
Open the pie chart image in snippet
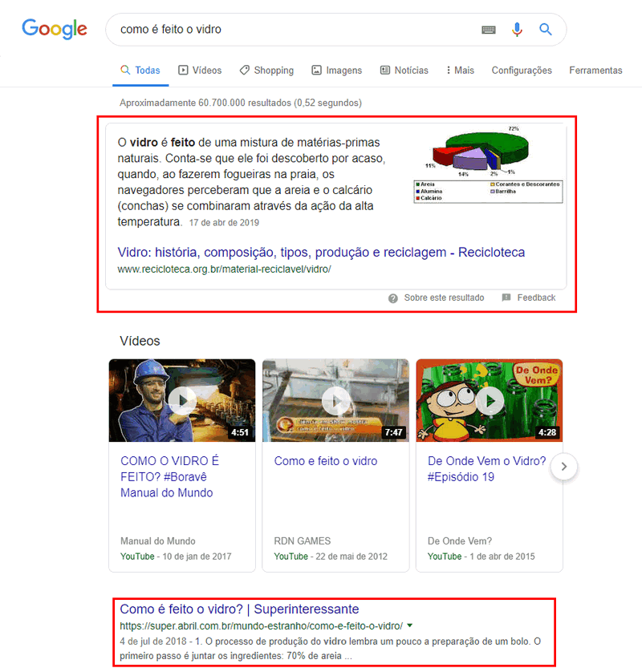pyautogui.click(x=488, y=164)
